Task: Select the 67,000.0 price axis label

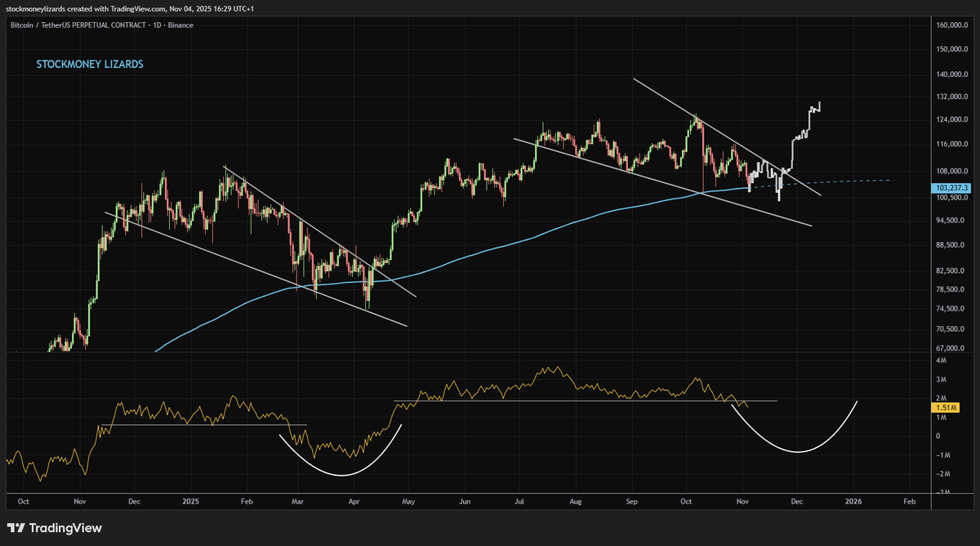Action: pos(952,347)
